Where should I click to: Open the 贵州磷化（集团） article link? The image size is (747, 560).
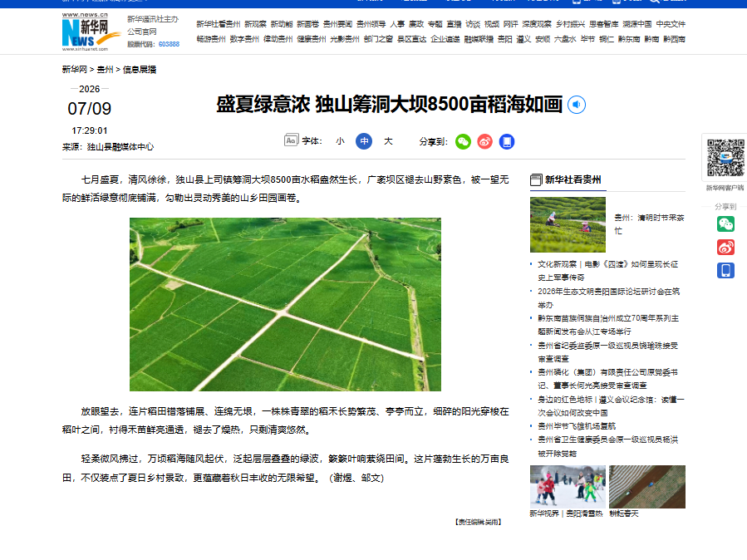click(608, 379)
